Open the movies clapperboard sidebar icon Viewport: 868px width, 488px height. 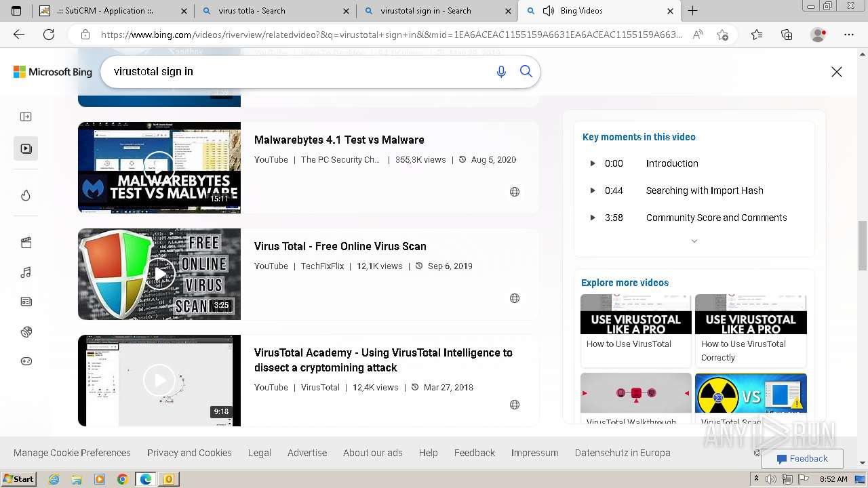click(x=26, y=243)
